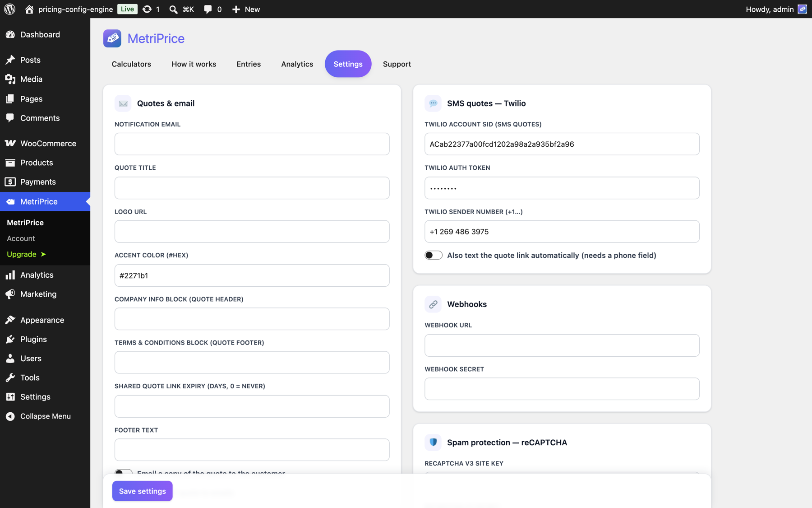The image size is (812, 508).
Task: Click the Webhook URL field
Action: [562, 345]
